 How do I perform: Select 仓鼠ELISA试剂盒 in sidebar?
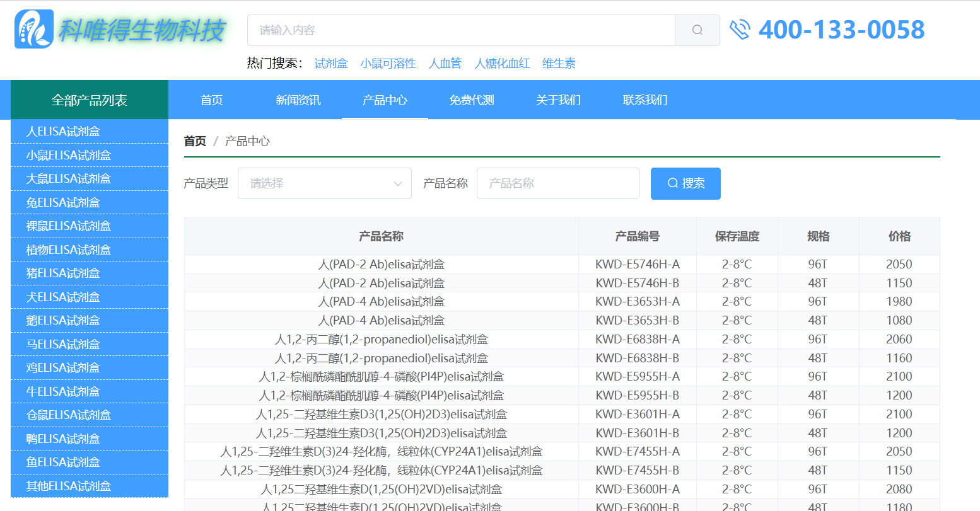point(90,415)
